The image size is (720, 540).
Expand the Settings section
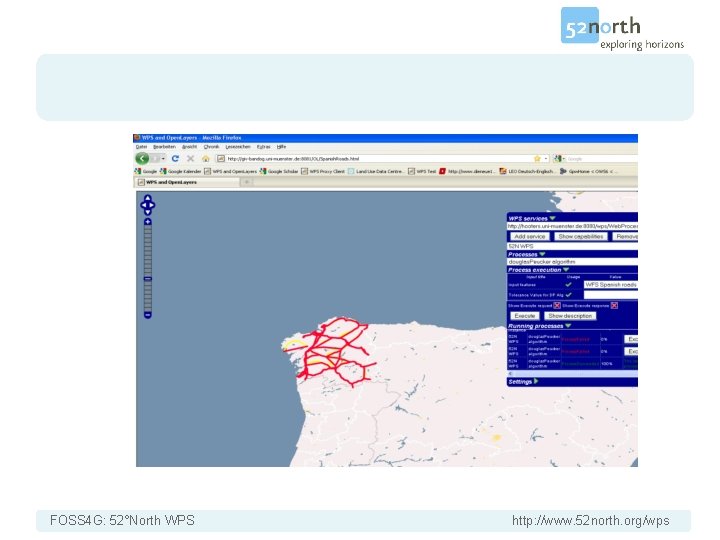tap(536, 381)
